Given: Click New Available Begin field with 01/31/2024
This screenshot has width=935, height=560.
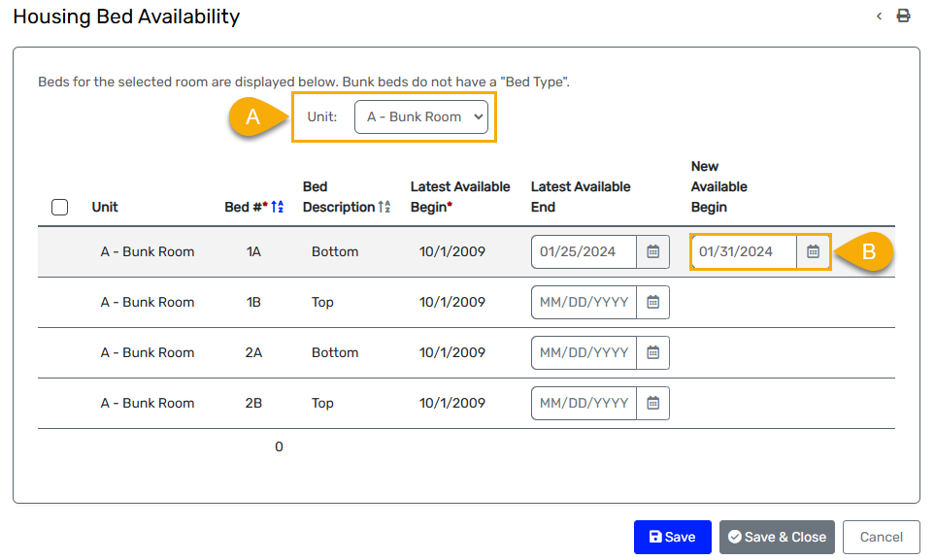Looking at the screenshot, I should click(744, 251).
